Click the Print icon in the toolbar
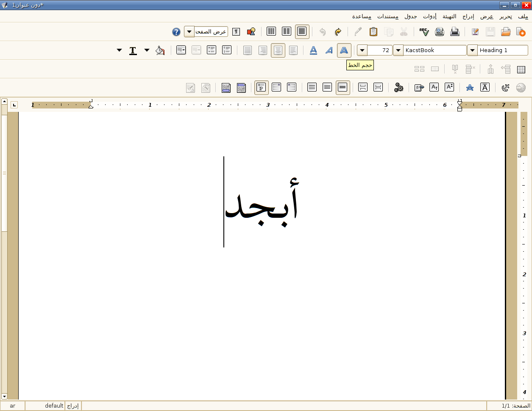 click(454, 32)
